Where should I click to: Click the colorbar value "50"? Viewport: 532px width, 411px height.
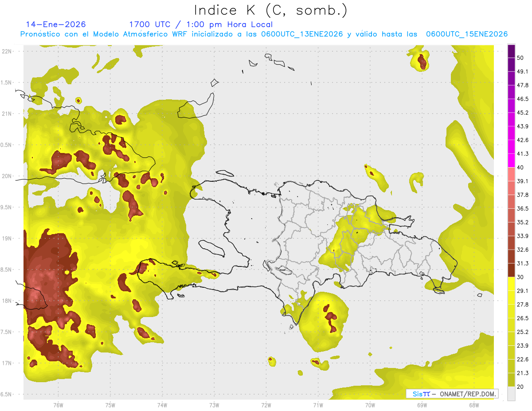tap(521, 58)
